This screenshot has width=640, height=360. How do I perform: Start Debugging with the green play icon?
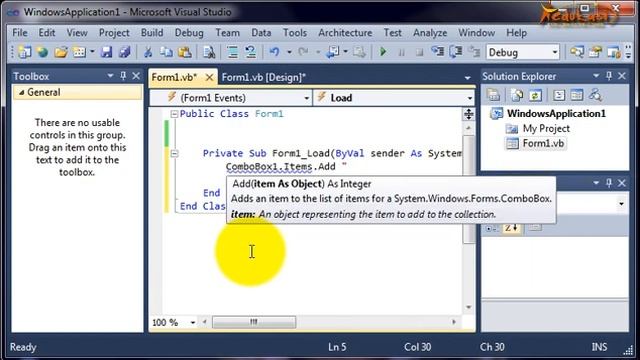[x=383, y=52]
